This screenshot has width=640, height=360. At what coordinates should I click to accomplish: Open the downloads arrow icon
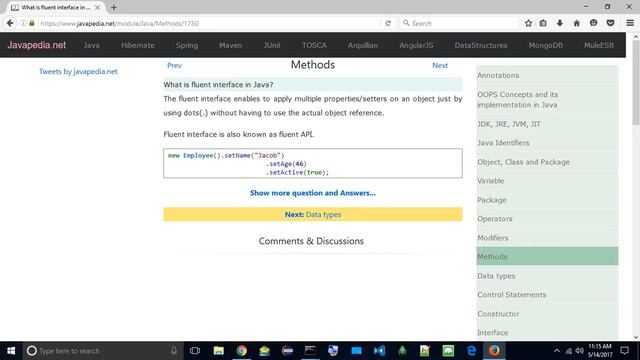pos(560,23)
